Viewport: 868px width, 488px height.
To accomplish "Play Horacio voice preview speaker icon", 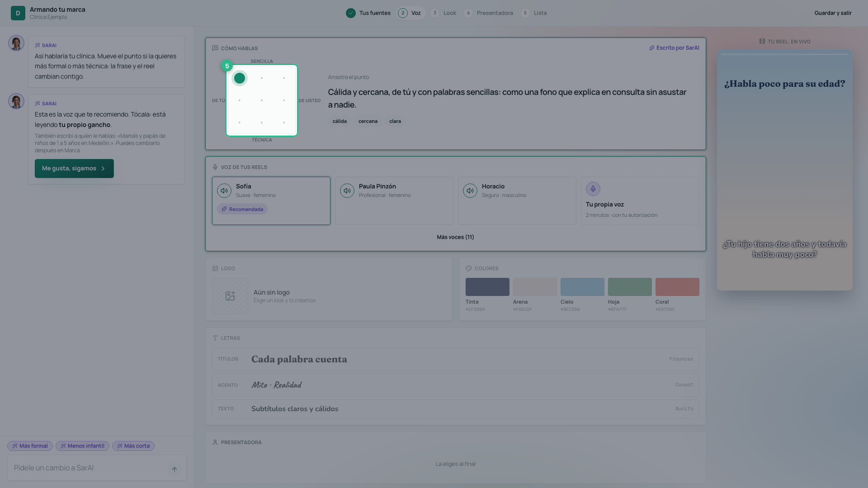I will pyautogui.click(x=470, y=191).
